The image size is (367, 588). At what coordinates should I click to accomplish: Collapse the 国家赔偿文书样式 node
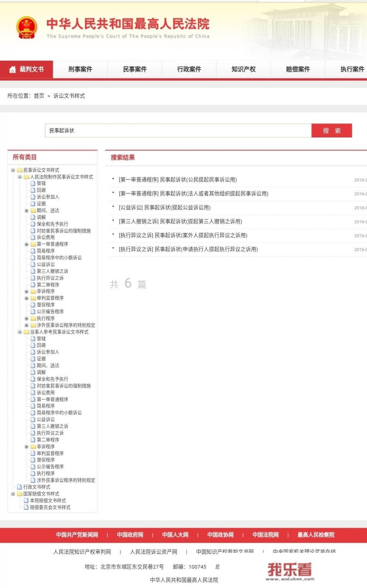tap(13, 494)
